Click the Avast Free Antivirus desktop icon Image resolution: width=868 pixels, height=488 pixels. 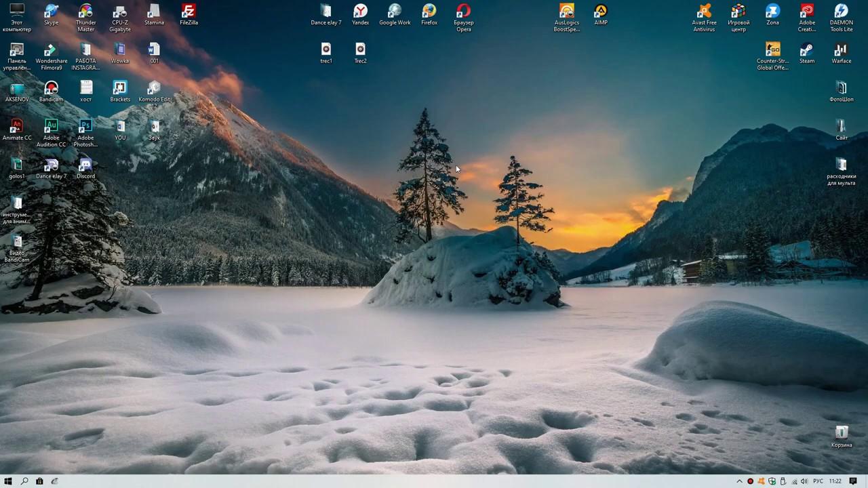704,12
